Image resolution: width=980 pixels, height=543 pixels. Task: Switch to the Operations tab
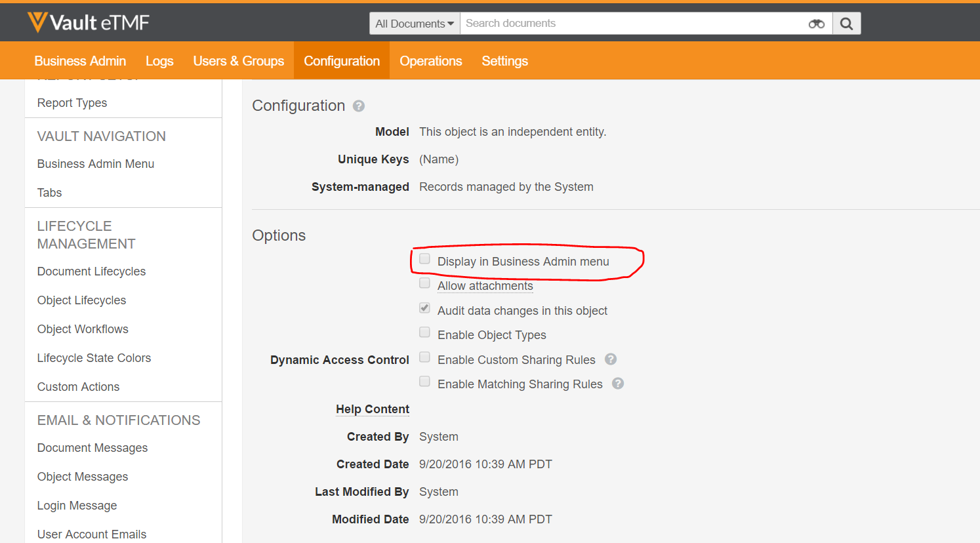click(x=430, y=61)
